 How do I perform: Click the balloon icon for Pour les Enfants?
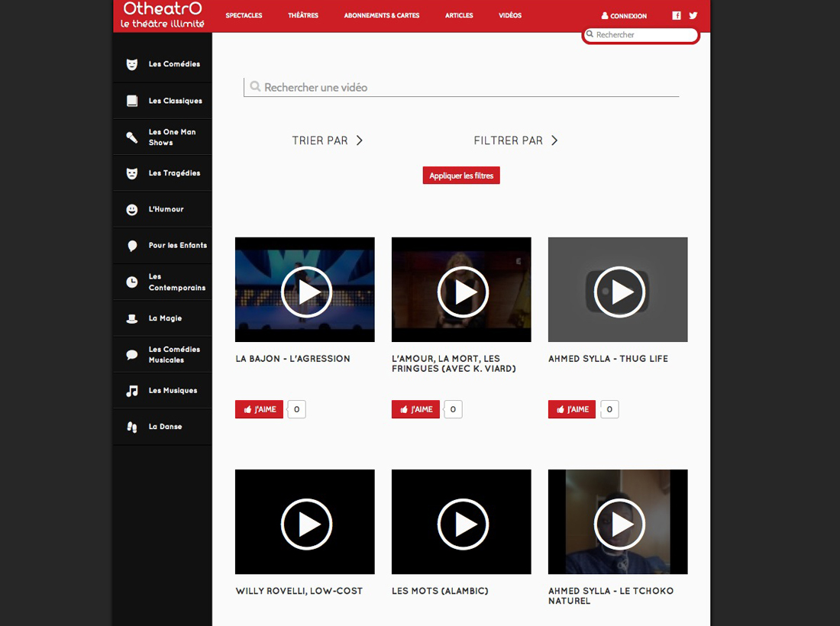point(132,246)
